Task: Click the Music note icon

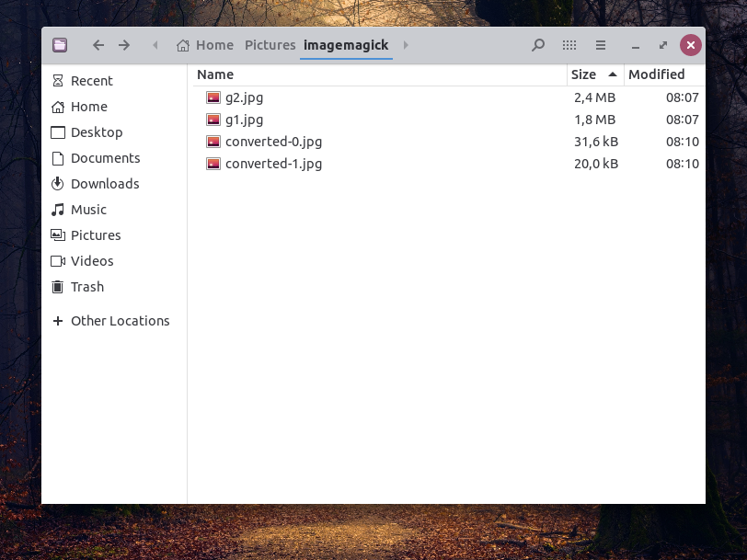Action: point(58,210)
